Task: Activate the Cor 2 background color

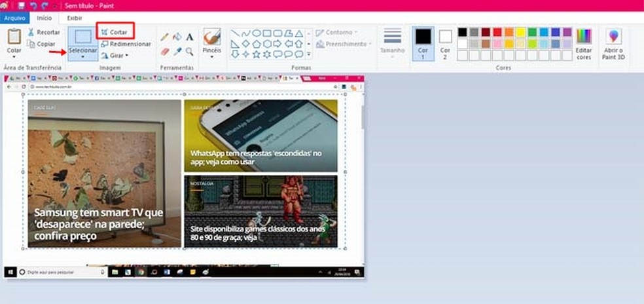Action: pos(445,44)
